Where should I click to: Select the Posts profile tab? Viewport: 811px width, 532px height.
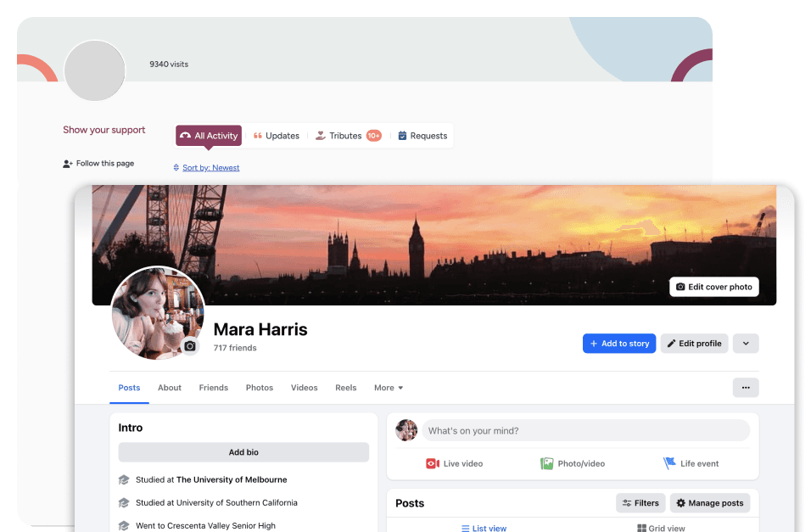(x=129, y=388)
